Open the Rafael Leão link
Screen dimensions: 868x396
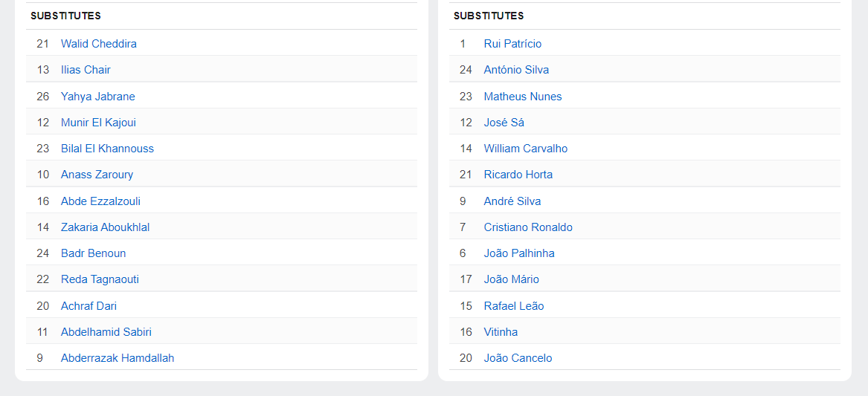[x=514, y=306]
